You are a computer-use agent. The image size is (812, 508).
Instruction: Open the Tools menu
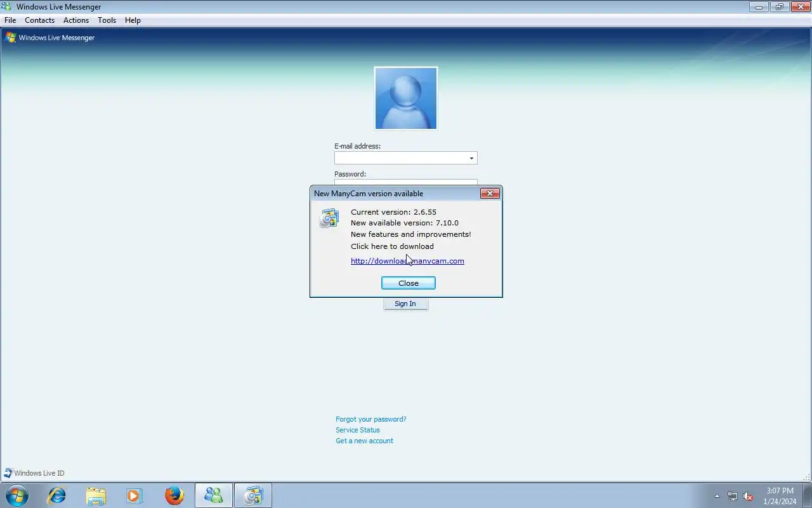[107, 20]
